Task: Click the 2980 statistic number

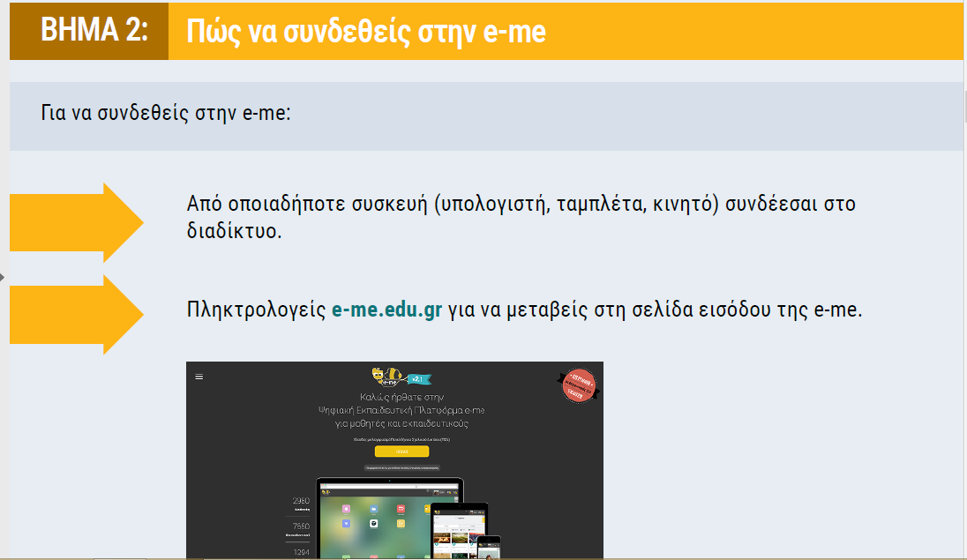Action: pyautogui.click(x=301, y=501)
